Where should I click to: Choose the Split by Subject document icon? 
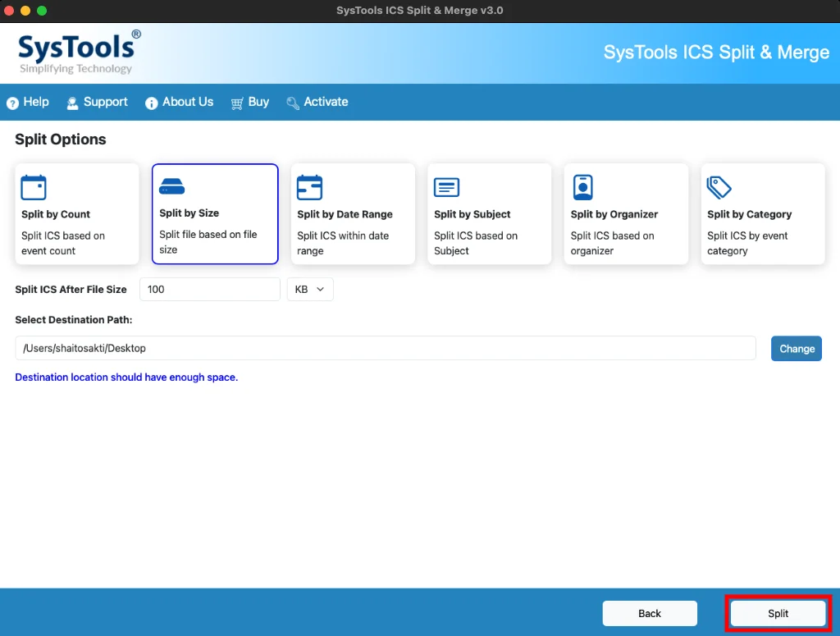(x=446, y=187)
